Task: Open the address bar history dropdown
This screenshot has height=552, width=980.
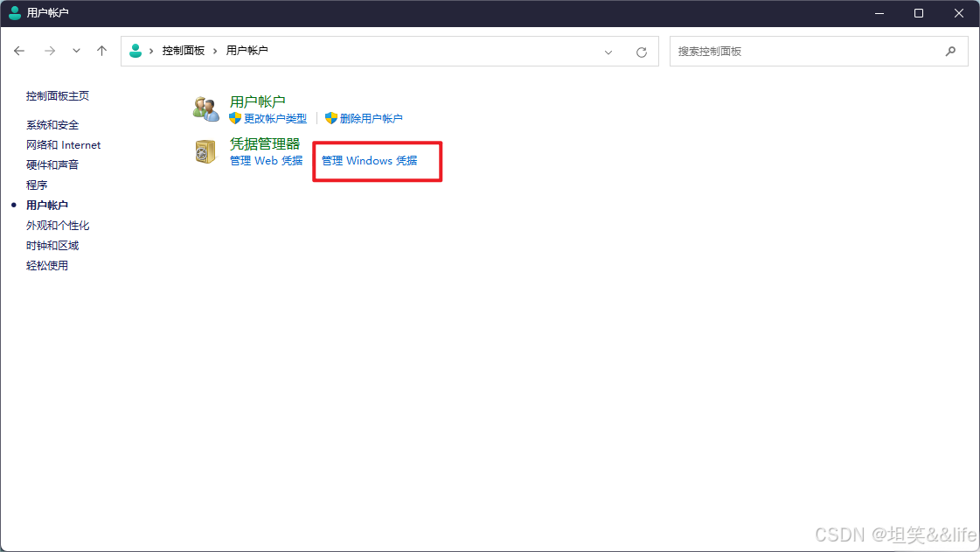Action: pyautogui.click(x=608, y=52)
